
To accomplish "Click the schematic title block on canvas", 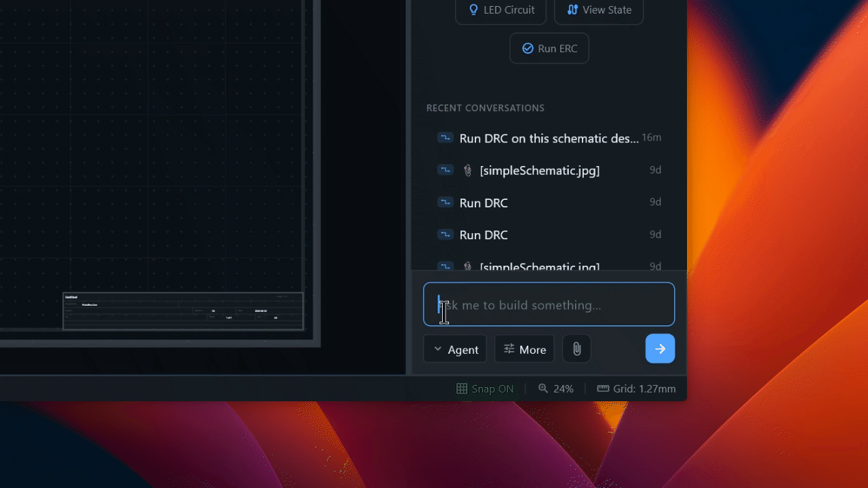I will (183, 312).
